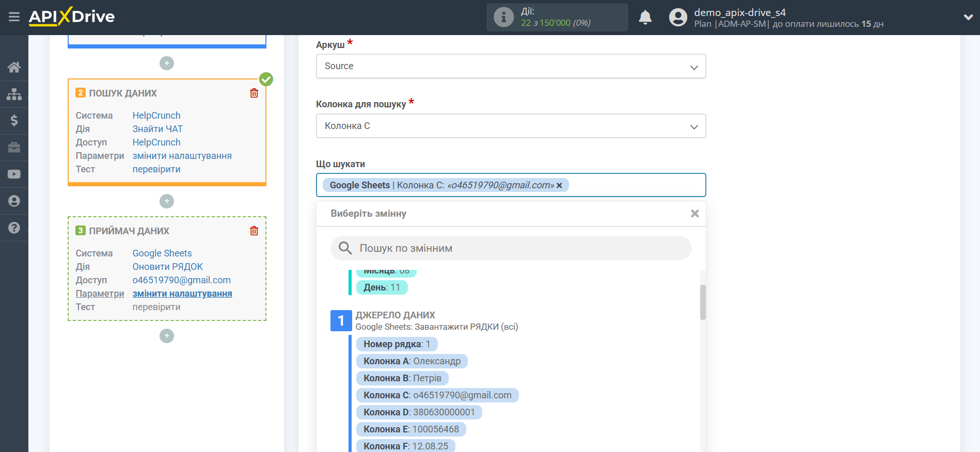Open the YouTube video sidebar icon

click(x=14, y=174)
